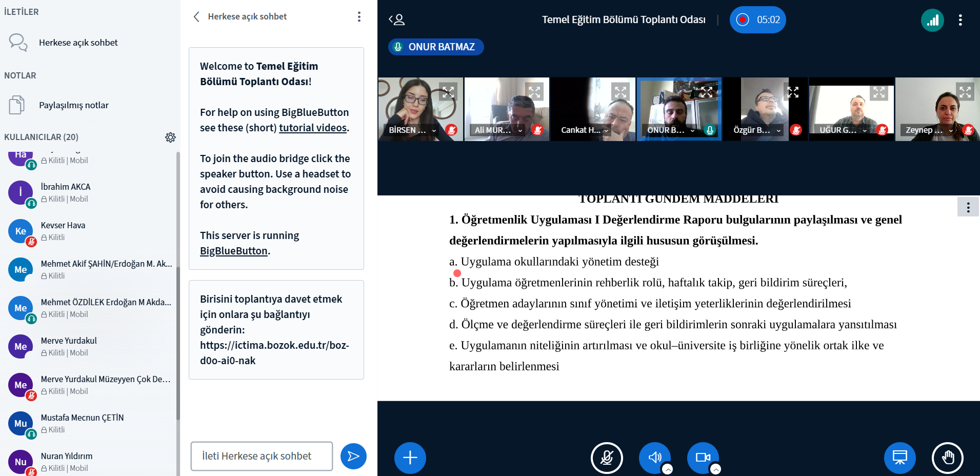Open the connection status signal icon
Image resolution: width=980 pixels, height=476 pixels.
[932, 20]
